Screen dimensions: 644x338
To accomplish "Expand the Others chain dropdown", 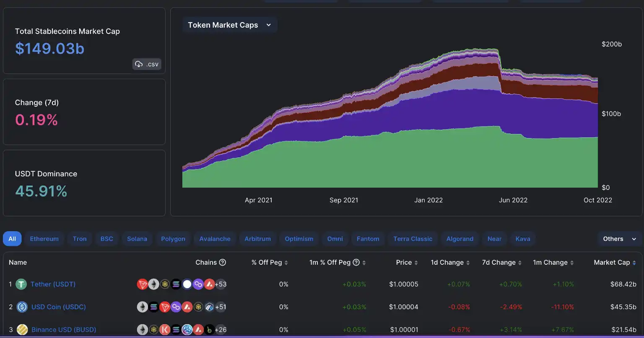I will tap(619, 239).
